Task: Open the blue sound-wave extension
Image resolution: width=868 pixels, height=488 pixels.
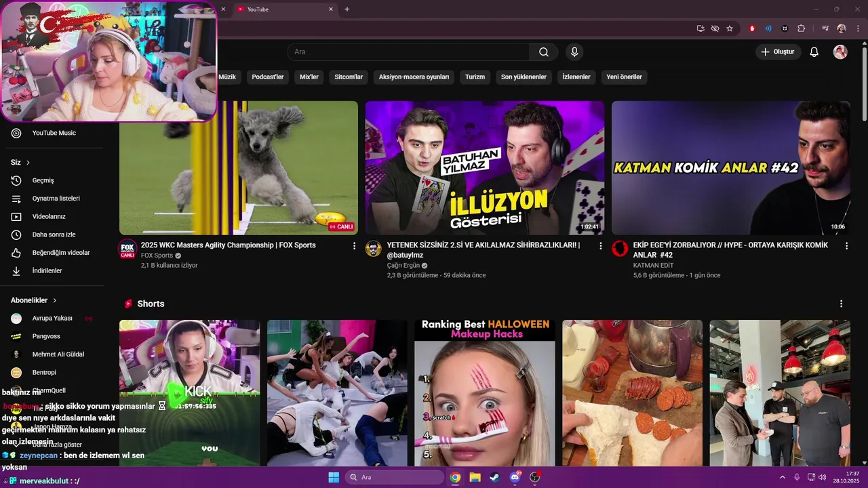Action: coord(768,28)
